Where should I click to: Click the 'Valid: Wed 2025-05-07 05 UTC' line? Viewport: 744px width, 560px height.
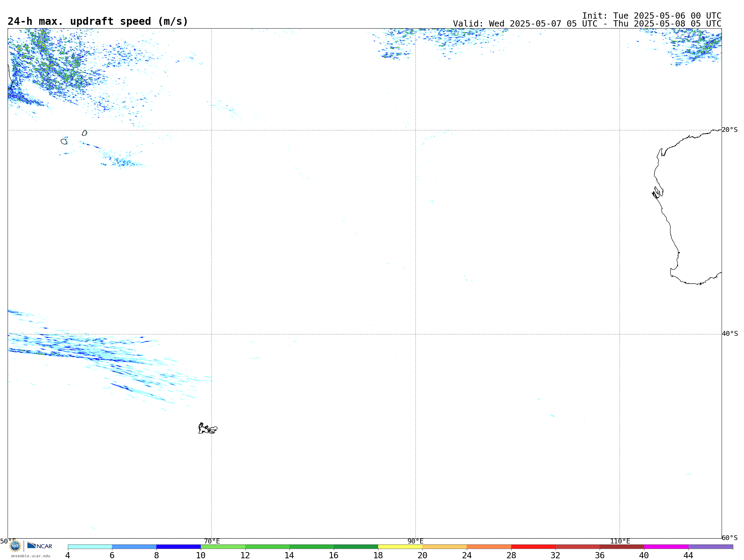point(587,24)
